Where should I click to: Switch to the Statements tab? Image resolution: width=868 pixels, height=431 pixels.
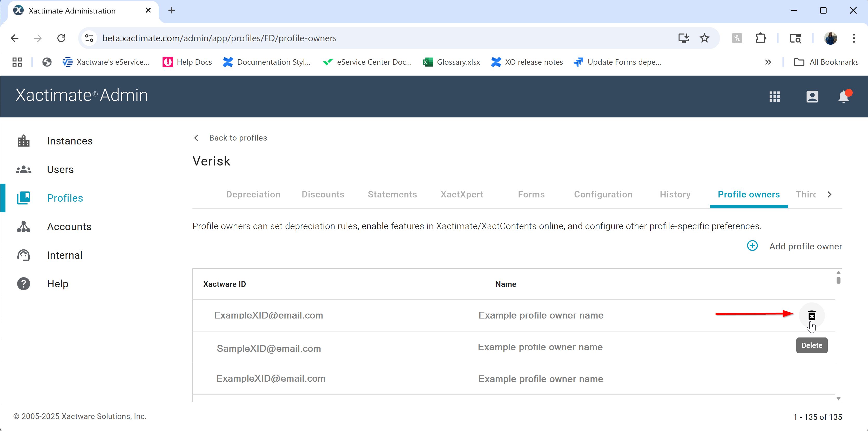[392, 194]
